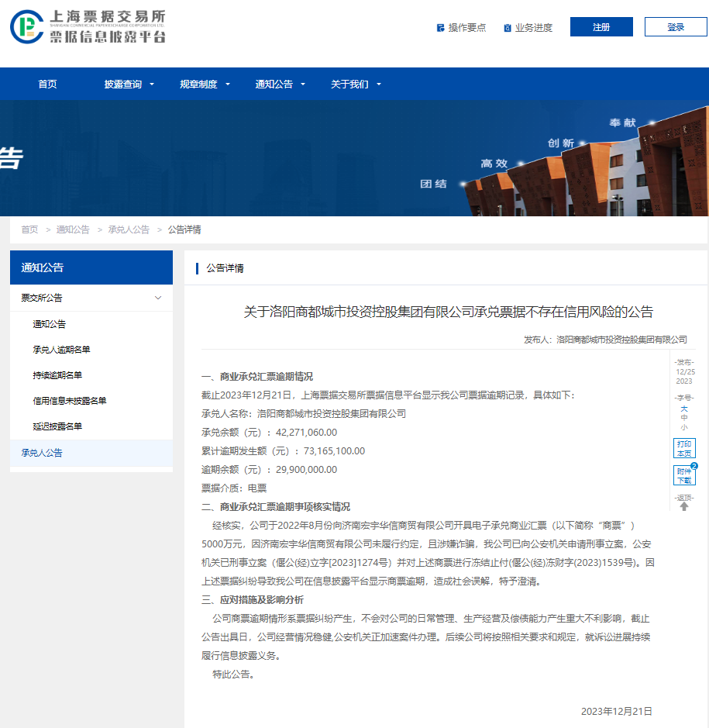Open the 操作要点 link
Screen dimensions: 709x728
(x=466, y=28)
